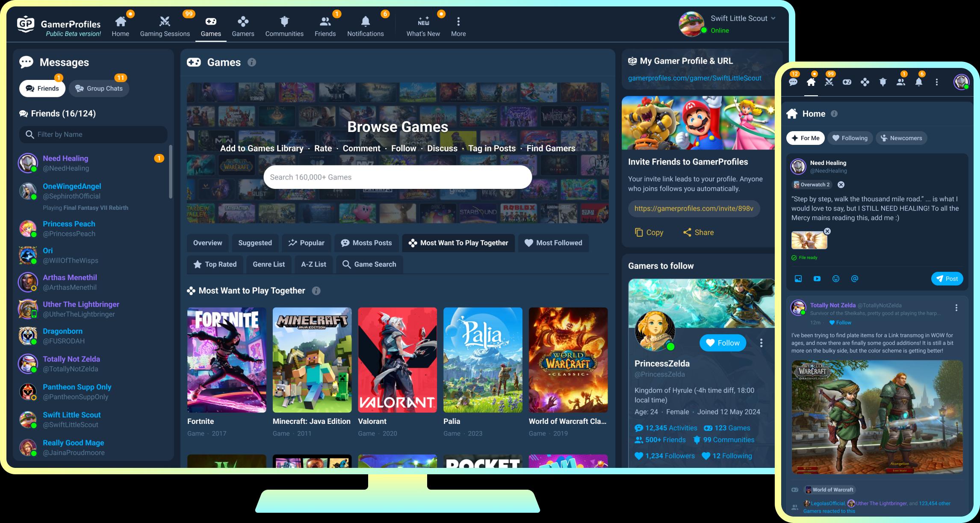This screenshot has height=523, width=980.
Task: Insert emoji icon in post composer
Action: tap(836, 279)
